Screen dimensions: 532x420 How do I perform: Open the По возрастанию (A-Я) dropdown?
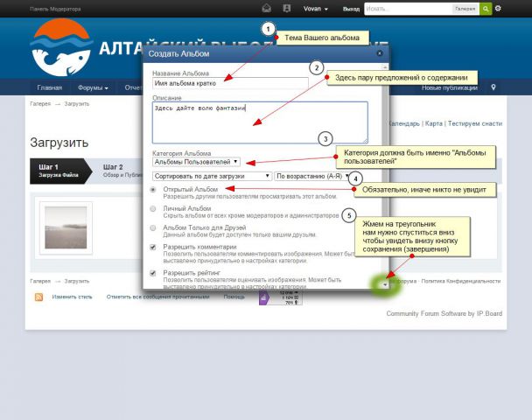(312, 176)
